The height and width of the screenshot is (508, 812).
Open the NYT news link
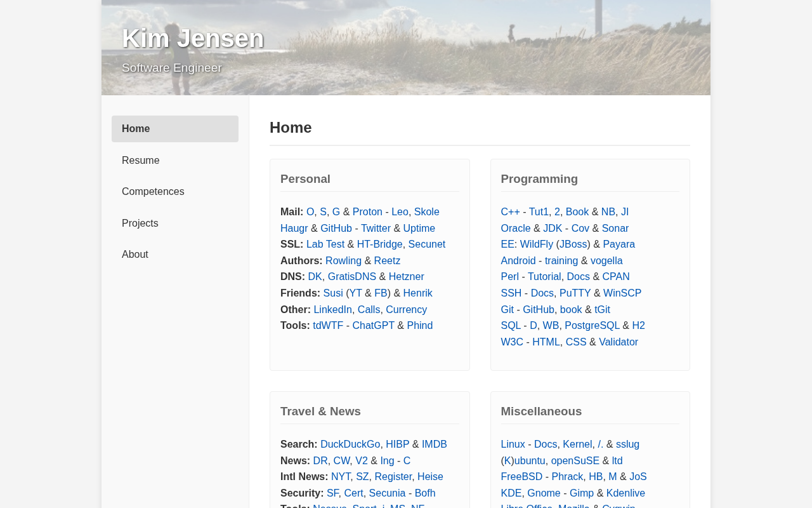click(341, 477)
